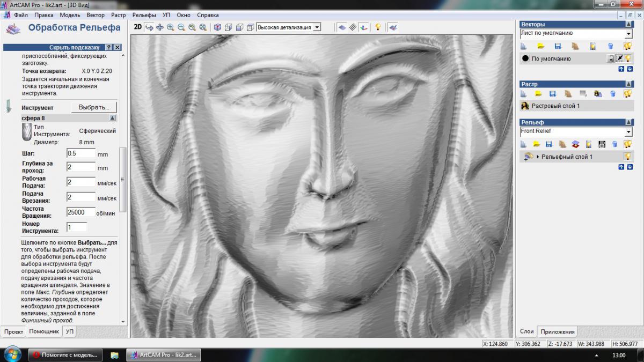The image size is (644, 362).
Task: Move the vector layer up with arrow
Action: coord(621,69)
